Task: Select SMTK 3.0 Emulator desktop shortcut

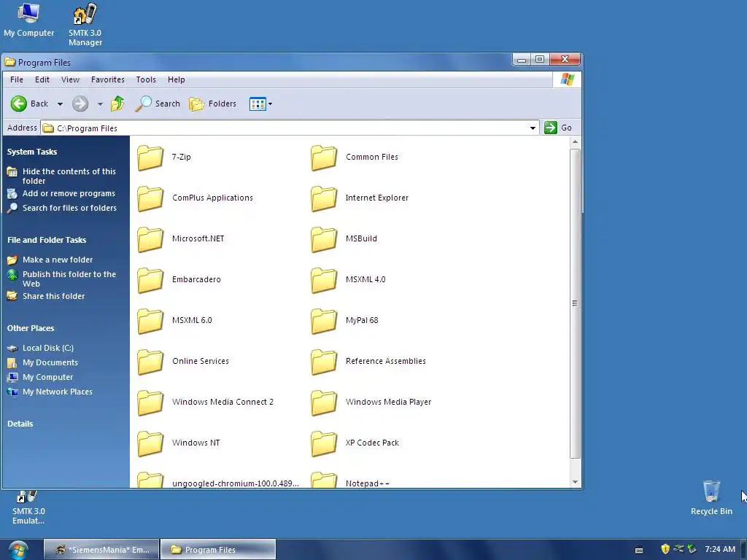Action: coord(28,508)
